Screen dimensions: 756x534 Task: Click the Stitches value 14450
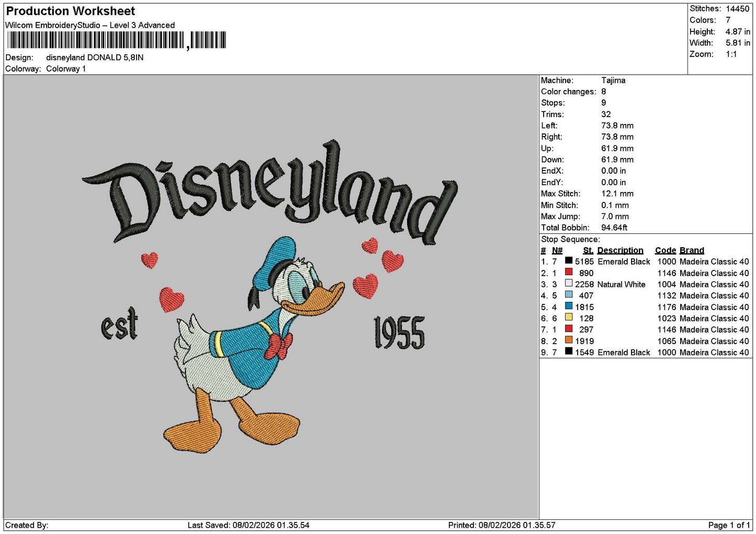pos(738,8)
